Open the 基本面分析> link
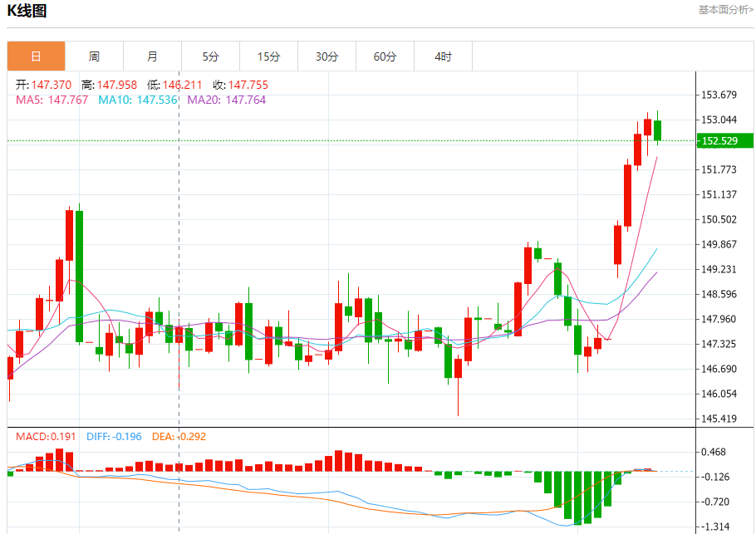The width and height of the screenshot is (756, 534). 726,10
